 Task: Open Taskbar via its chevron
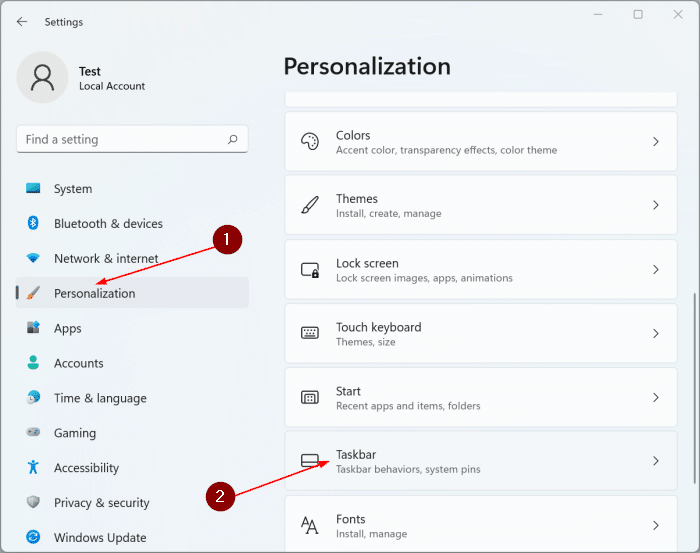655,461
